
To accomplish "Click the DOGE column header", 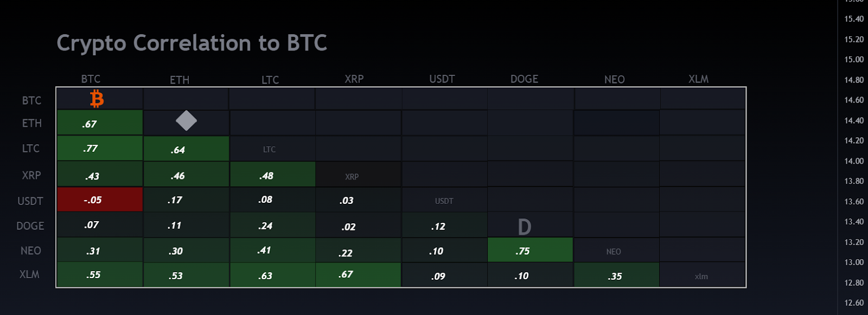I will click(525, 79).
